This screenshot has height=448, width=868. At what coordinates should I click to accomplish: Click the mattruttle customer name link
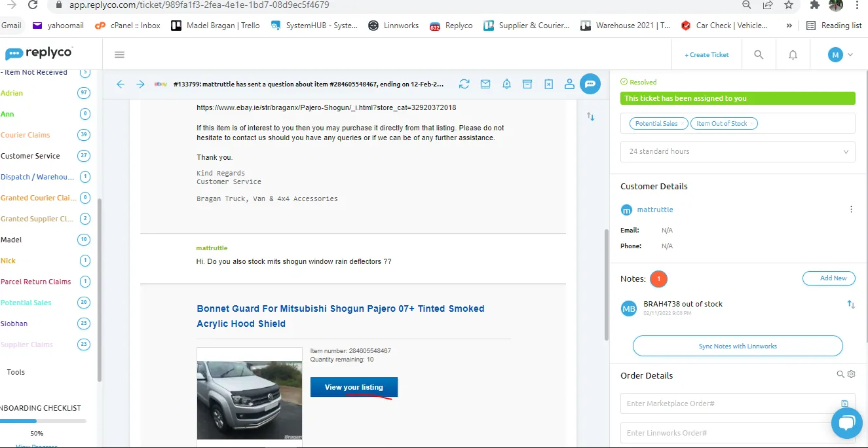coord(655,210)
